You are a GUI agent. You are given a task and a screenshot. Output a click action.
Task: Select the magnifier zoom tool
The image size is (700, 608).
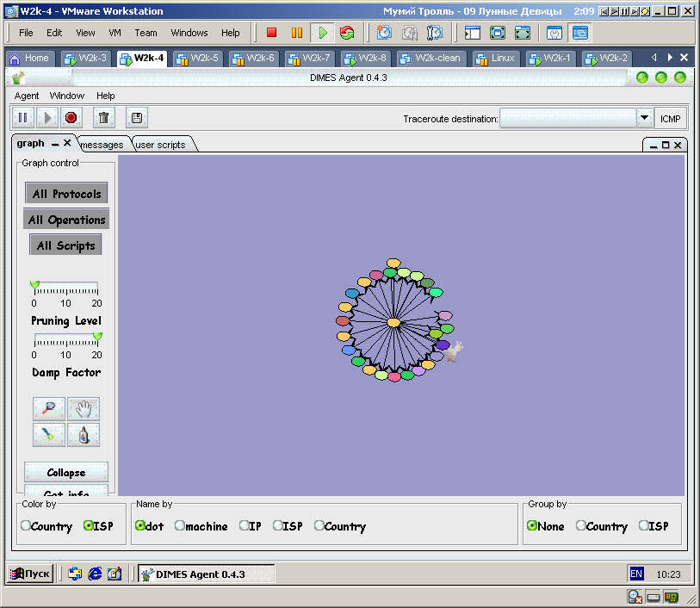[x=49, y=409]
